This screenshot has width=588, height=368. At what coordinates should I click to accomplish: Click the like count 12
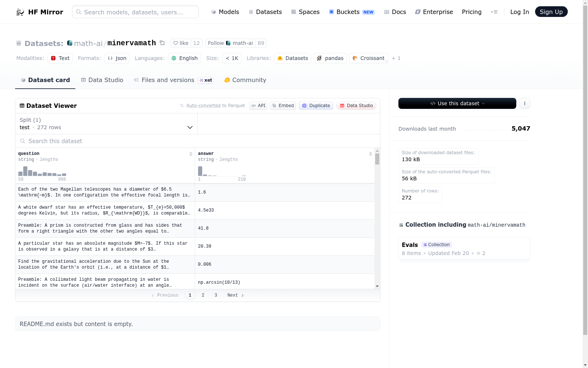coord(197,43)
